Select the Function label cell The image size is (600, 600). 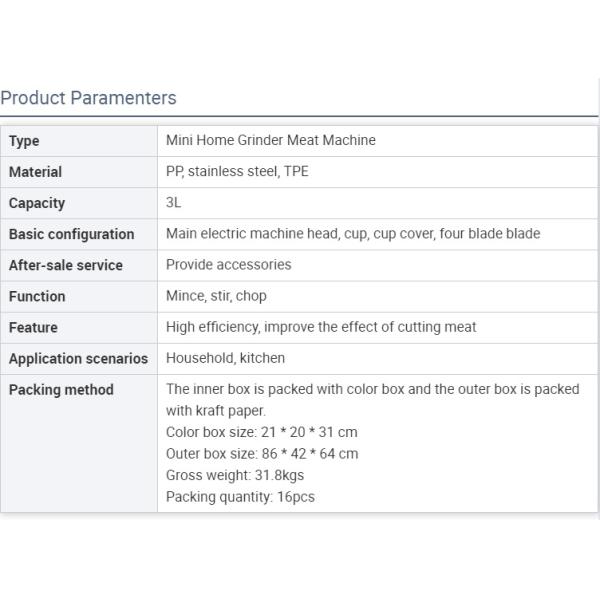[x=37, y=296]
